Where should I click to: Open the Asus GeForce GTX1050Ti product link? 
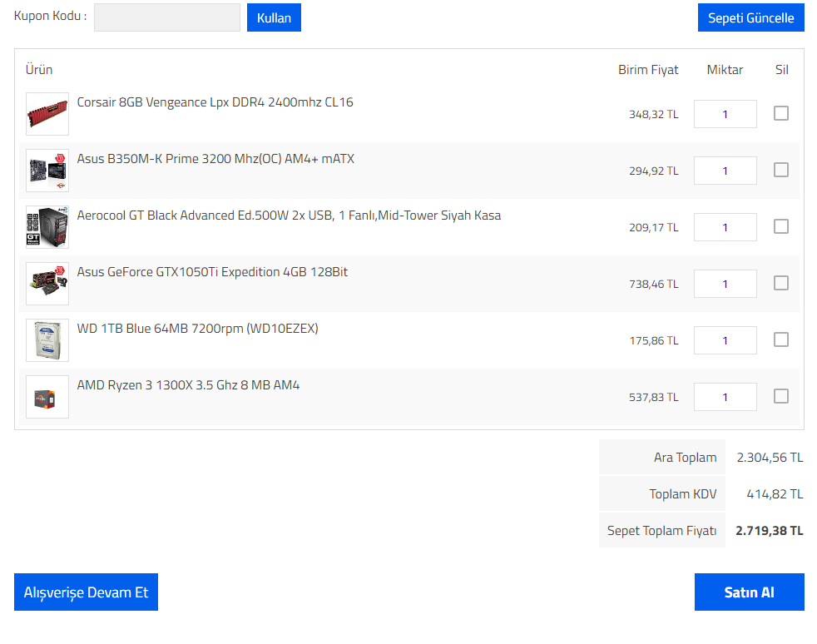coord(212,272)
